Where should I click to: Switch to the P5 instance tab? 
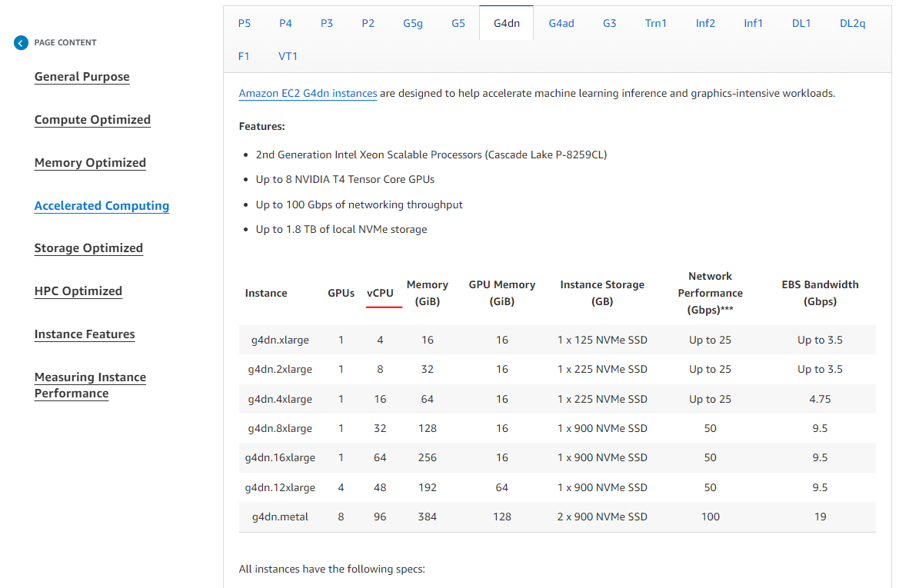245,23
